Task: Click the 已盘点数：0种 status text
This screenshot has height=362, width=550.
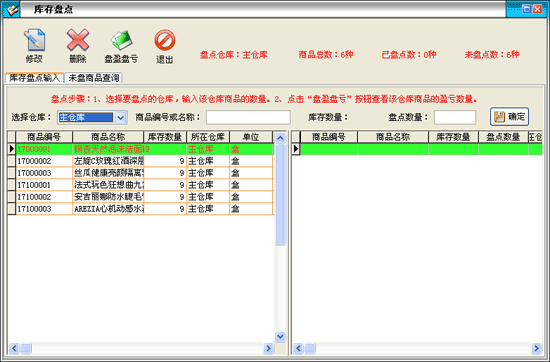Action: tap(409, 55)
